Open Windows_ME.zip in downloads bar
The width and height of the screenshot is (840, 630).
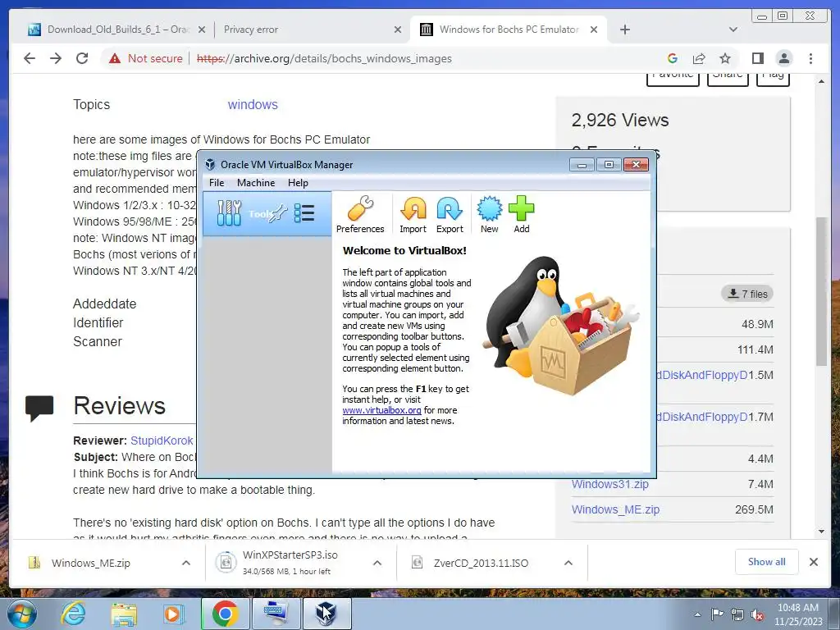pyautogui.click(x=91, y=563)
